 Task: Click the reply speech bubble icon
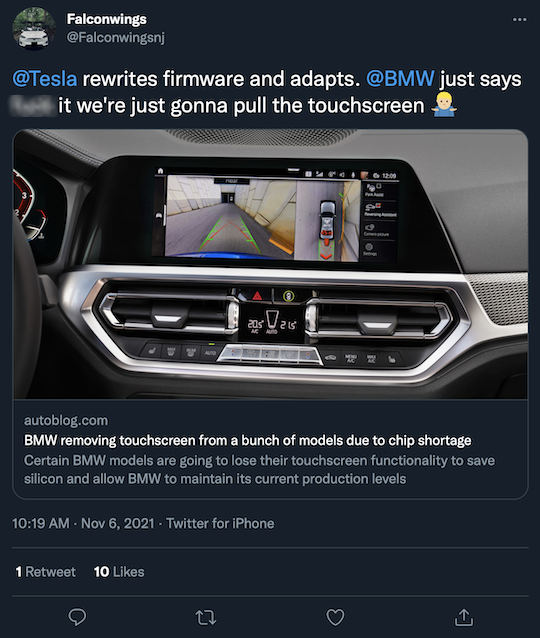[77, 617]
